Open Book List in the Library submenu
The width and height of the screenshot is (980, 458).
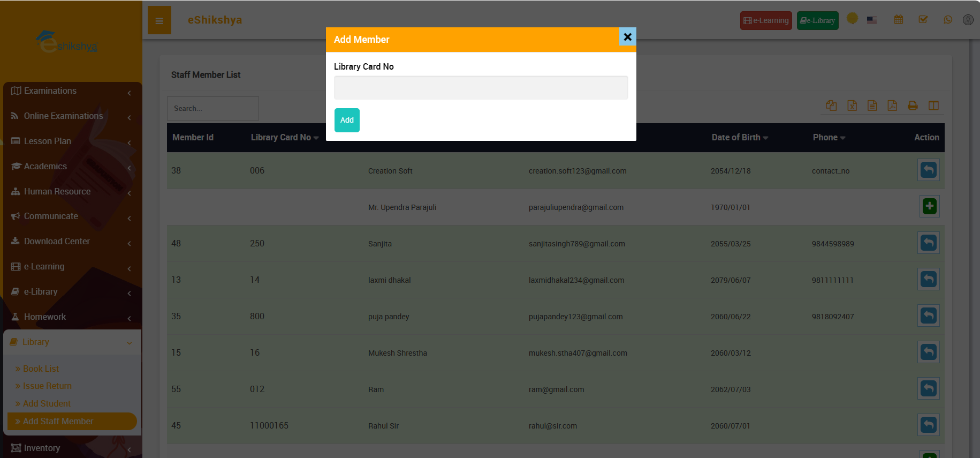[41, 369]
